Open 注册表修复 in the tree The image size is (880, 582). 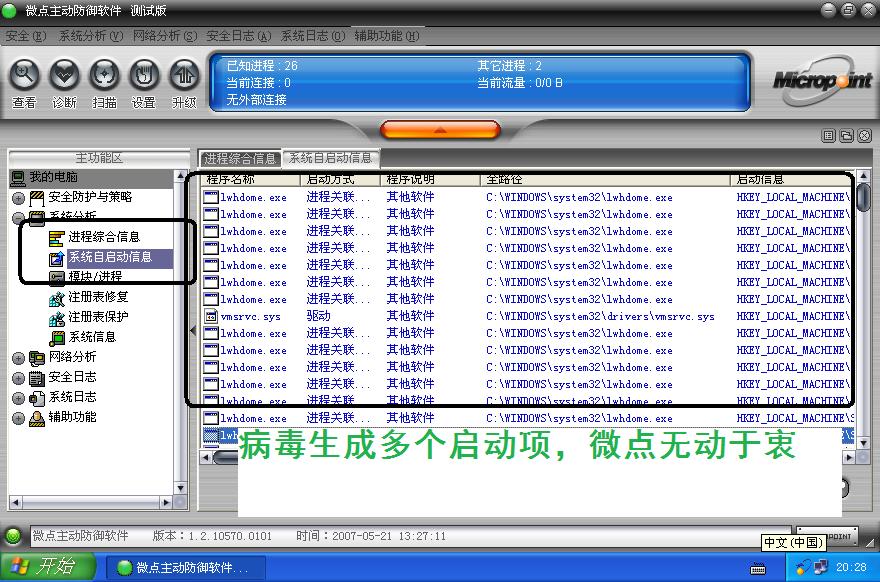pyautogui.click(x=98, y=297)
